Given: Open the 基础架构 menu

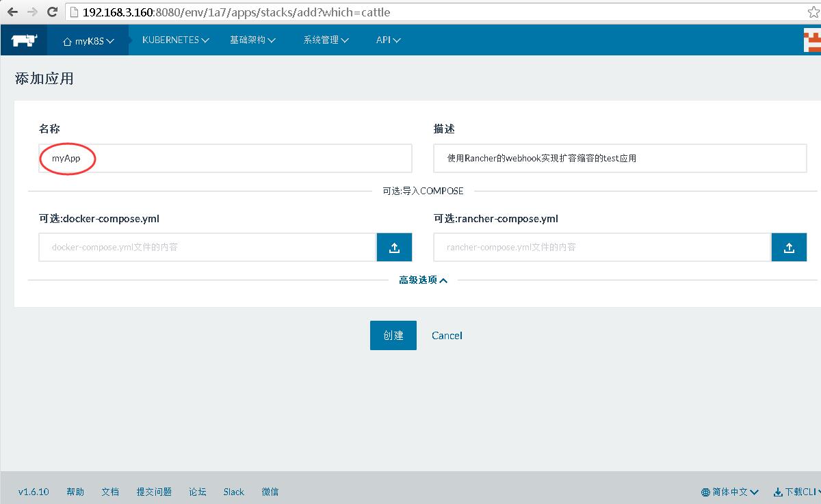Looking at the screenshot, I should [x=252, y=40].
